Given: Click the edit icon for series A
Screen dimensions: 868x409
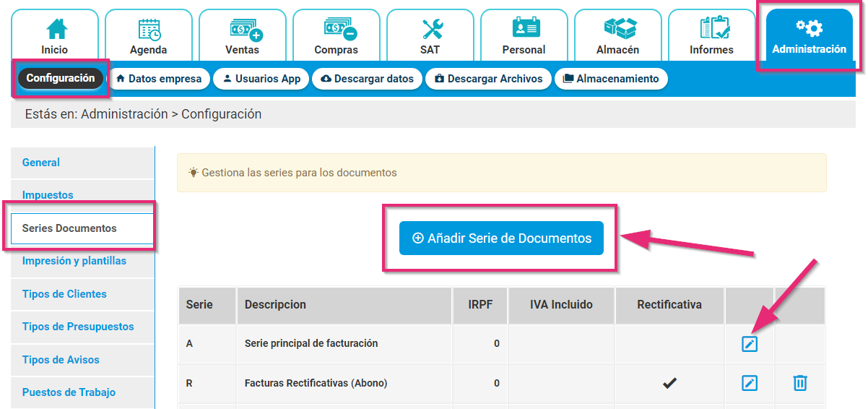Looking at the screenshot, I should coord(750,345).
